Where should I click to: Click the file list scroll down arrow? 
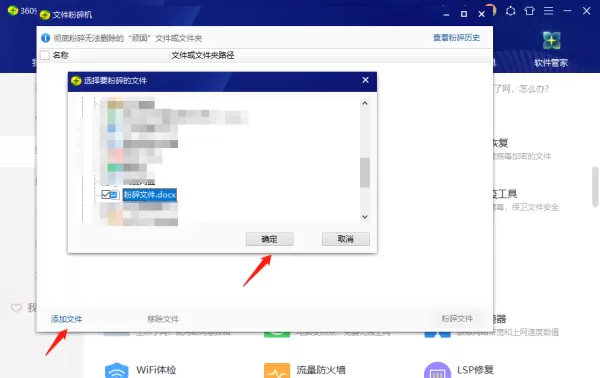coord(365,217)
